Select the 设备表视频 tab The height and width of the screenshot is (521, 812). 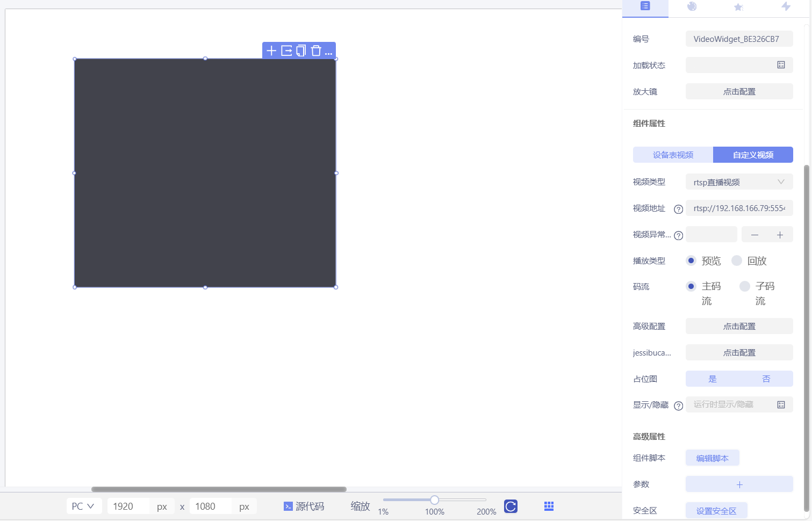(673, 155)
